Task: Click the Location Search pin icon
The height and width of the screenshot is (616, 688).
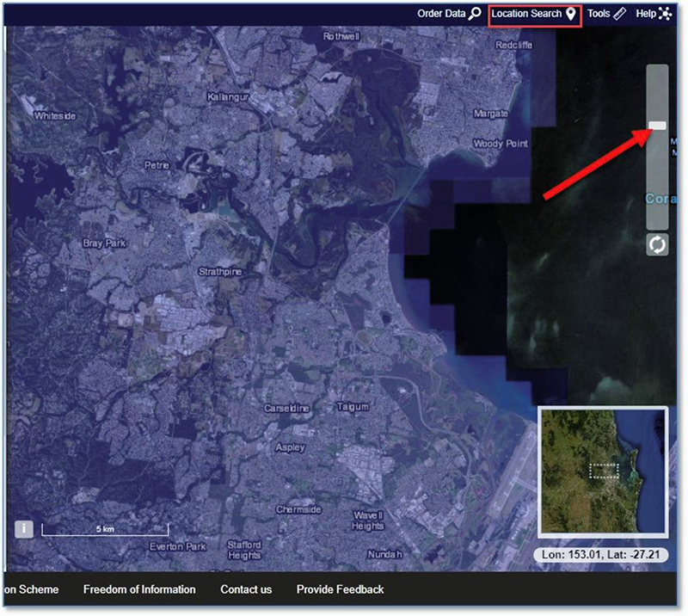Action: [570, 14]
